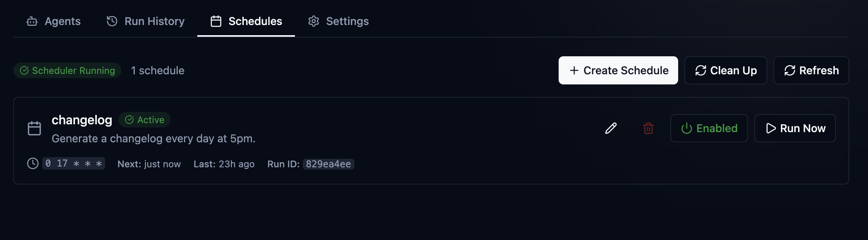Click the Schedules calendar tab icon
The image size is (868, 240).
tap(216, 21)
